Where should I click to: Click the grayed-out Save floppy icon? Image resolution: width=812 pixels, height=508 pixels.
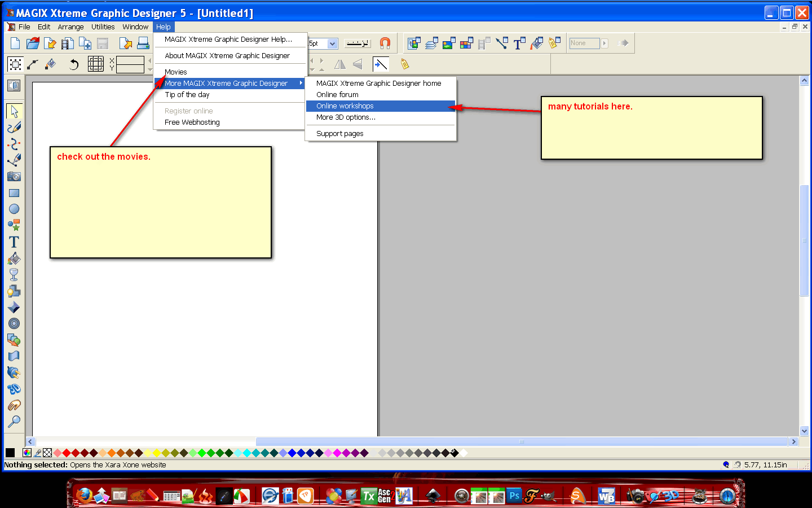(x=103, y=43)
